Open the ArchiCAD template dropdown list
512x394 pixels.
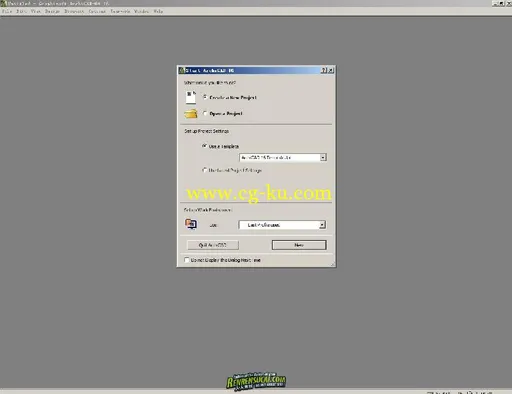[x=323, y=157]
